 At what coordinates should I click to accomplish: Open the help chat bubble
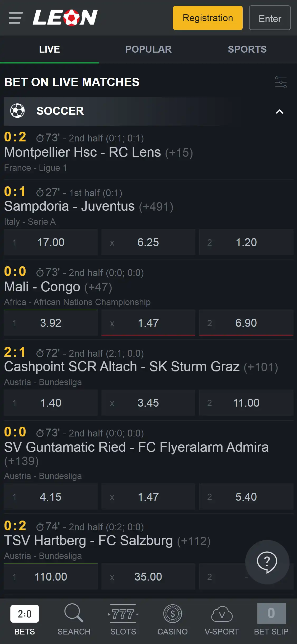click(267, 562)
